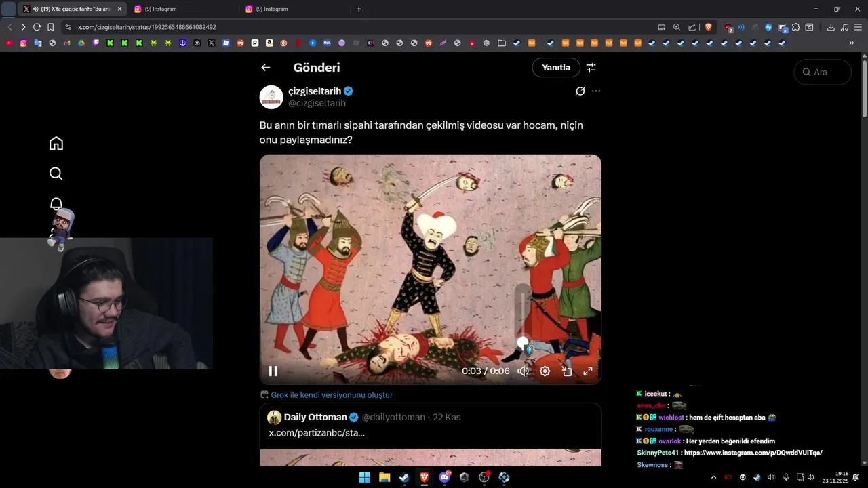868x488 pixels.
Task: Click the video progress time 0:03 / 0:06
Action: coord(486,371)
